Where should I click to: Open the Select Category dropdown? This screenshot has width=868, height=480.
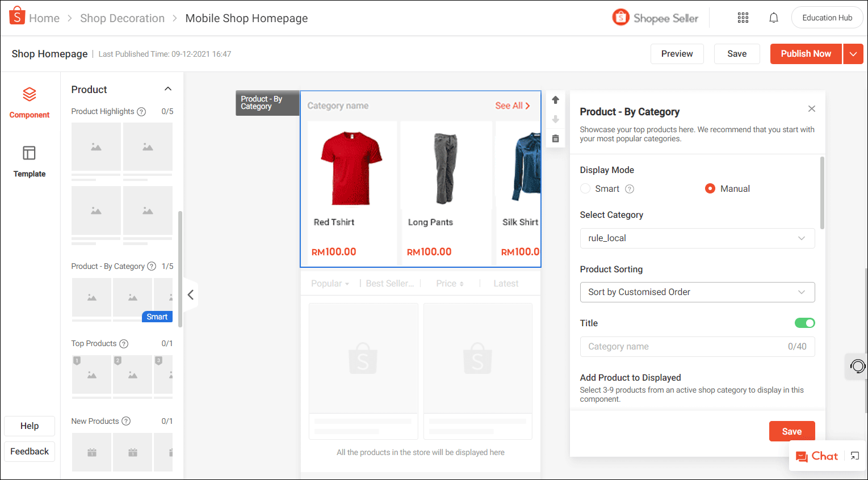click(697, 238)
